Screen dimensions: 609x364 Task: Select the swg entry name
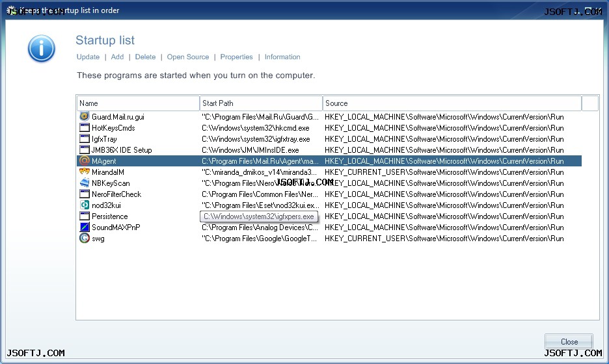(x=98, y=239)
